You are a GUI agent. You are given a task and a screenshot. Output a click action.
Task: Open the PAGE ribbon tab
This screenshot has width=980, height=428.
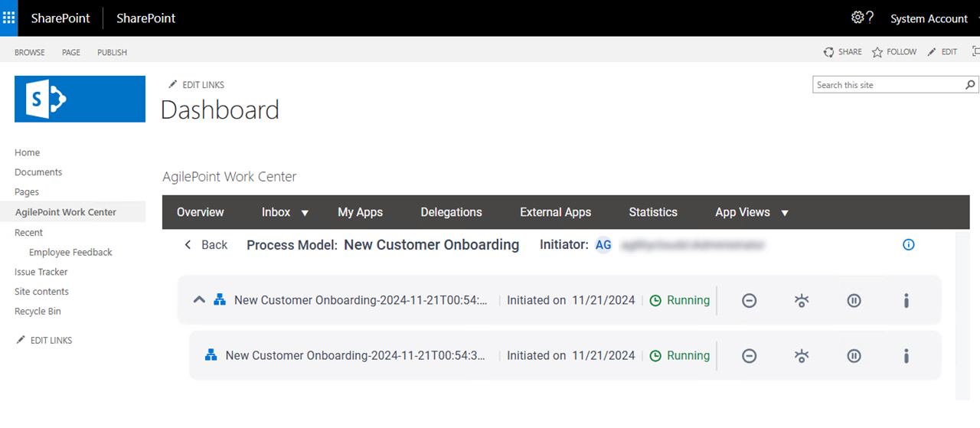coord(71,52)
